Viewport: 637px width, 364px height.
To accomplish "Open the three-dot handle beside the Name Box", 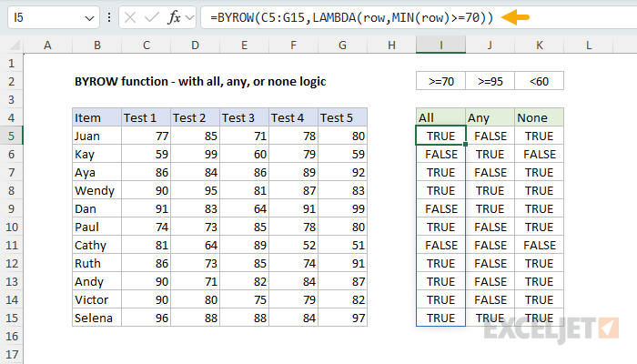I will pos(109,17).
